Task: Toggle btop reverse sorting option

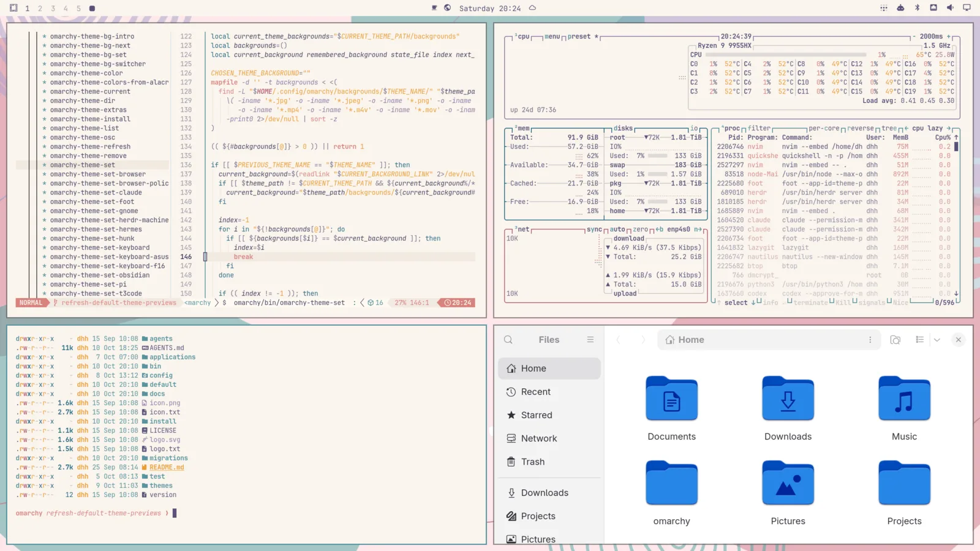Action: click(861, 129)
